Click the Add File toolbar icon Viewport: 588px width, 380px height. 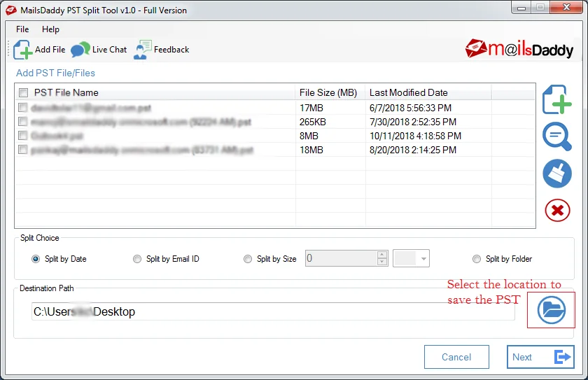[24, 50]
